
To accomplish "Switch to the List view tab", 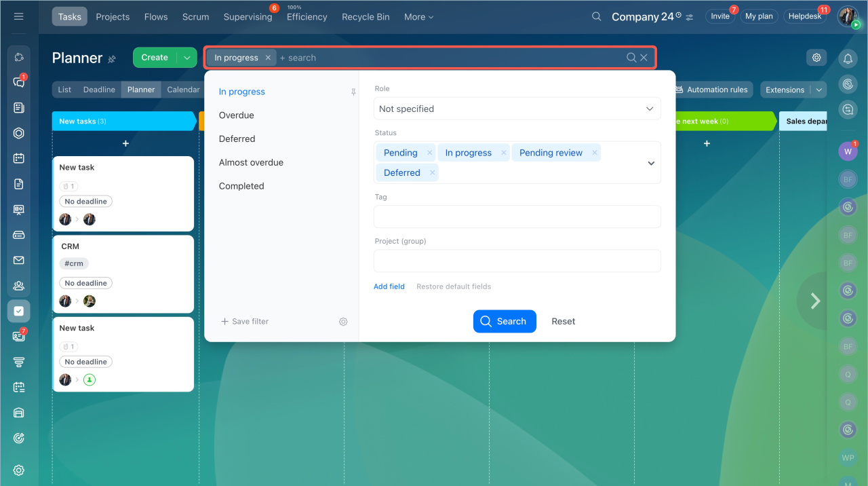I will 64,90.
